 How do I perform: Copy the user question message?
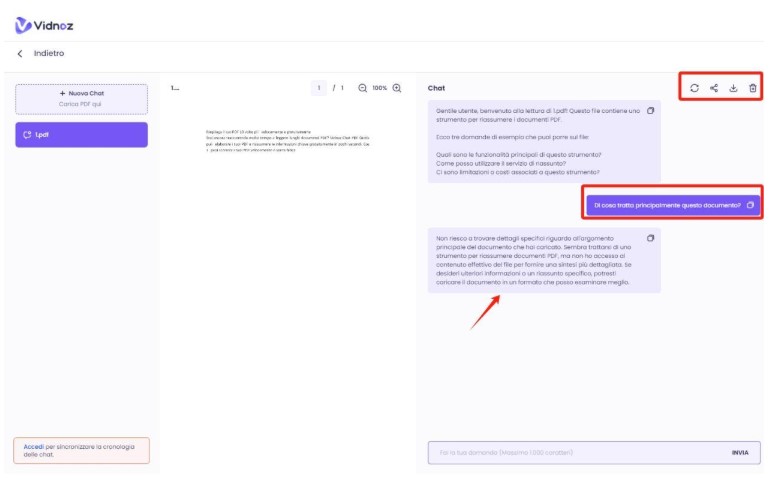click(x=750, y=205)
